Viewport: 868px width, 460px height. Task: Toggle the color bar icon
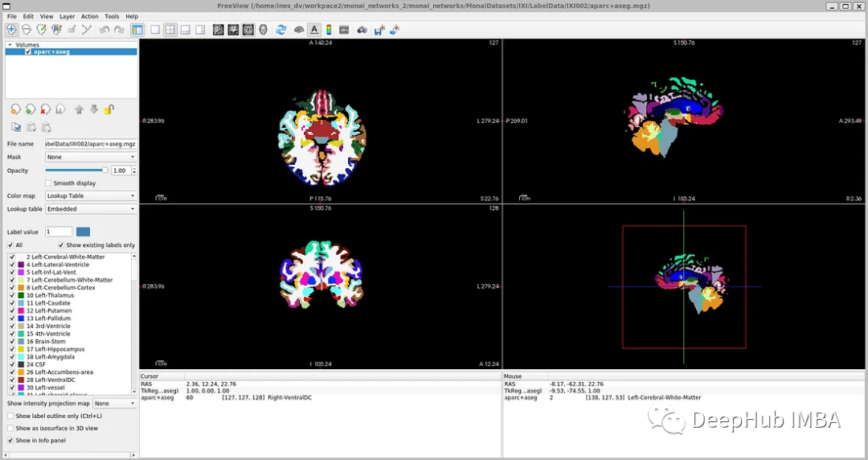(x=329, y=30)
